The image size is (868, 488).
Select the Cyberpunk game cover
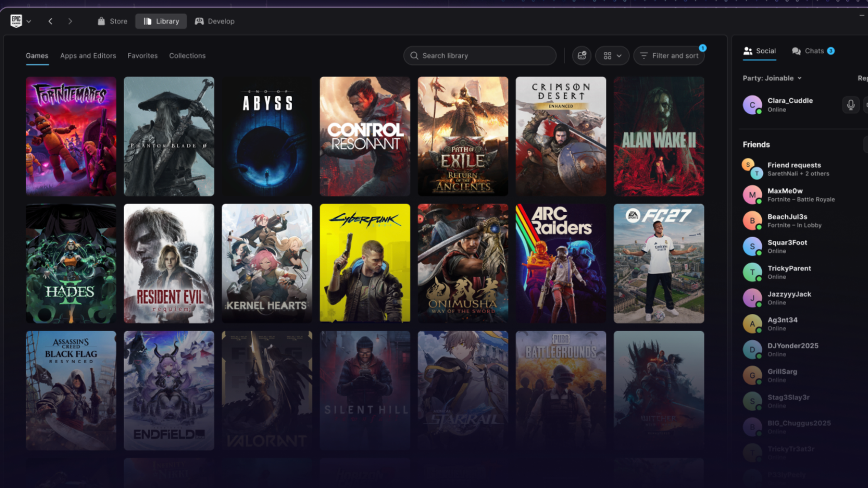click(x=365, y=263)
